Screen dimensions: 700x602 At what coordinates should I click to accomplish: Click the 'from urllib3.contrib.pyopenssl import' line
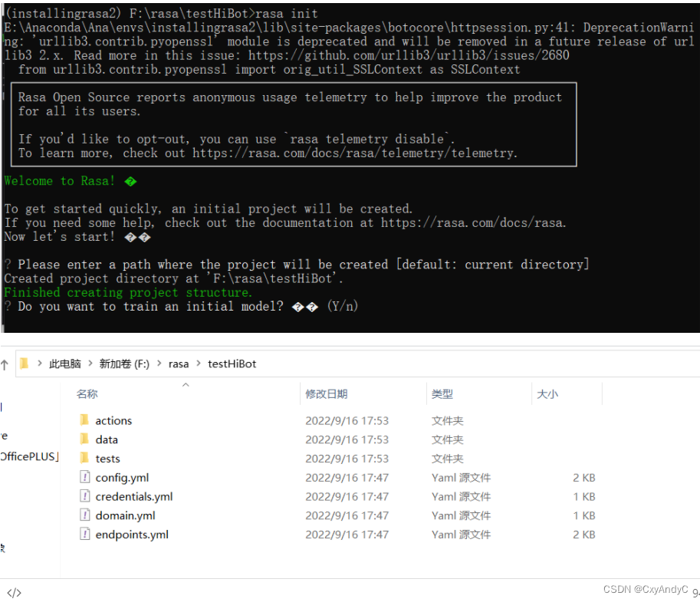pos(269,70)
